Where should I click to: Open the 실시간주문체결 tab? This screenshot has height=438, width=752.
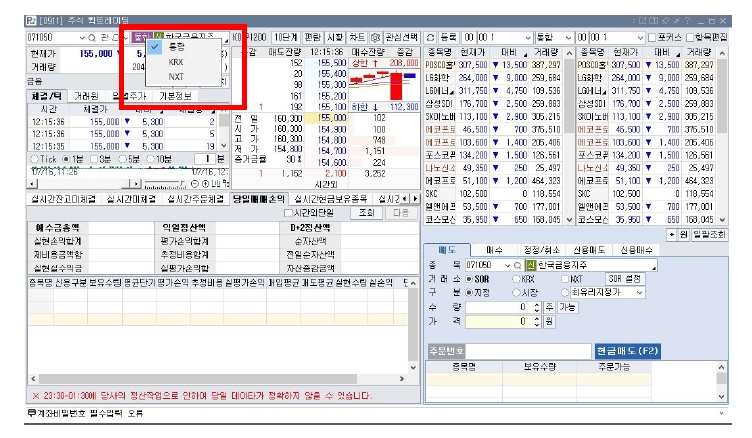[195, 199]
